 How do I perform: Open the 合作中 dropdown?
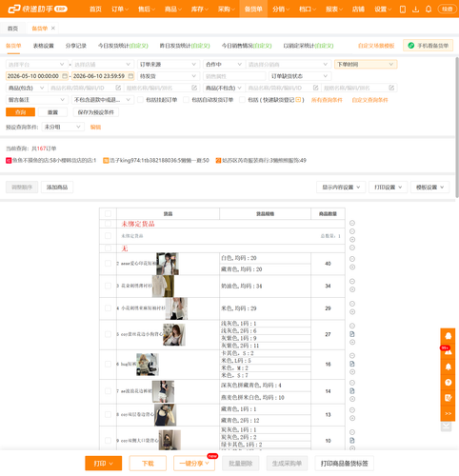(x=224, y=64)
